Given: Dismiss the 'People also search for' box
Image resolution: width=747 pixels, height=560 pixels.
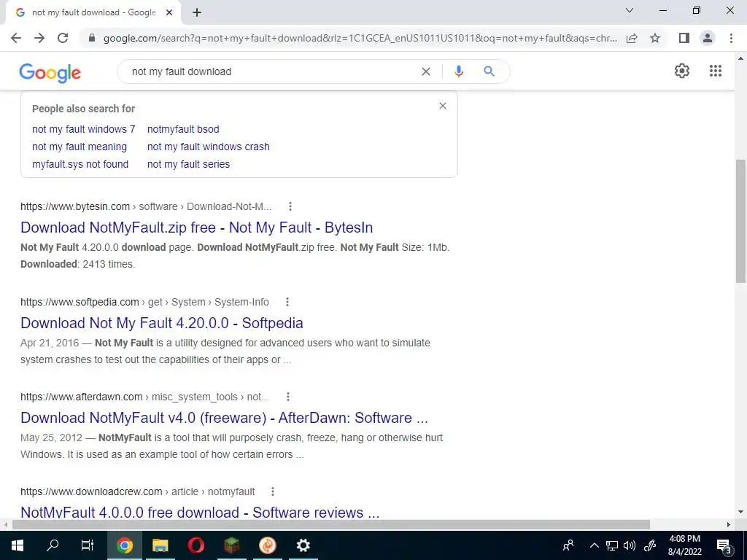Looking at the screenshot, I should click(x=443, y=106).
